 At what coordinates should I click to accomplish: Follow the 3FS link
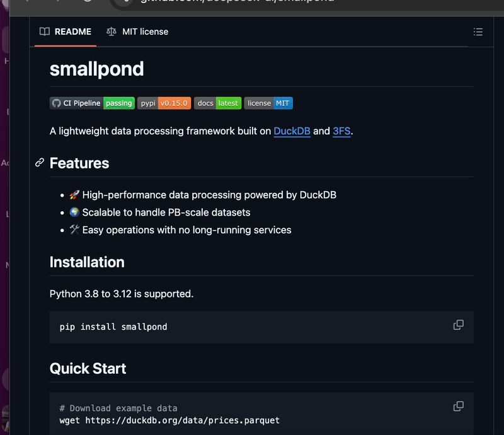(x=341, y=131)
